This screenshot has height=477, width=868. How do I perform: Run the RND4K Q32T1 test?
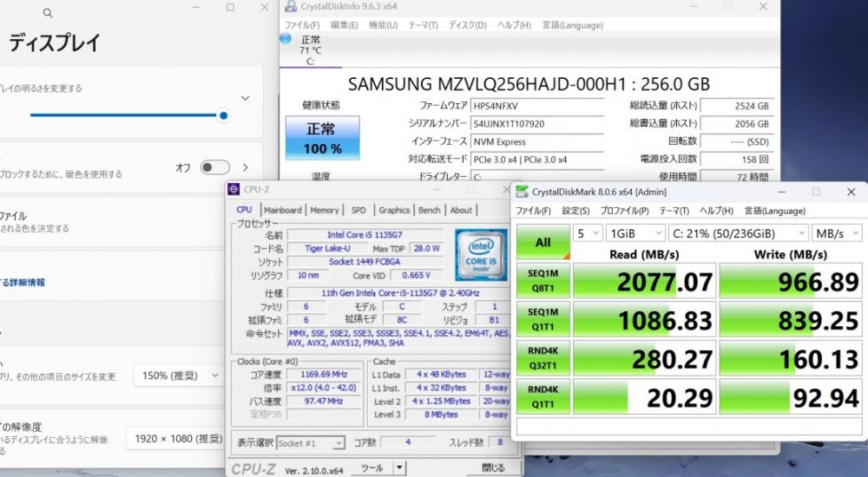543,358
